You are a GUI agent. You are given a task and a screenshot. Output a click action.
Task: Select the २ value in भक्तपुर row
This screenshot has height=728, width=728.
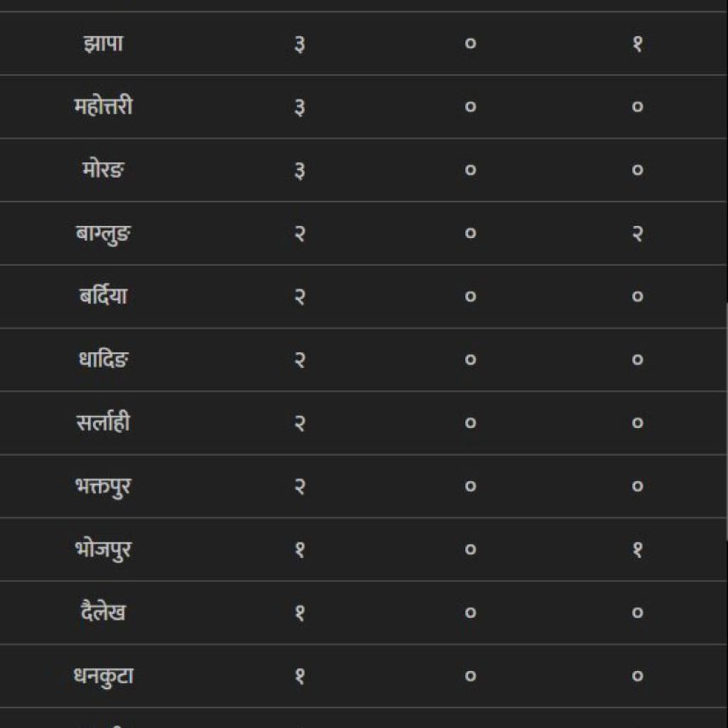click(x=299, y=486)
